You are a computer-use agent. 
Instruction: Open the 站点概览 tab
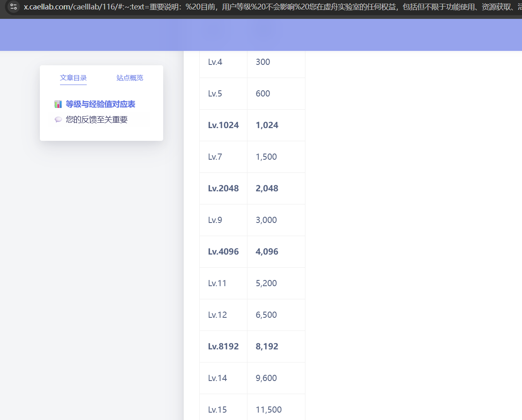129,78
